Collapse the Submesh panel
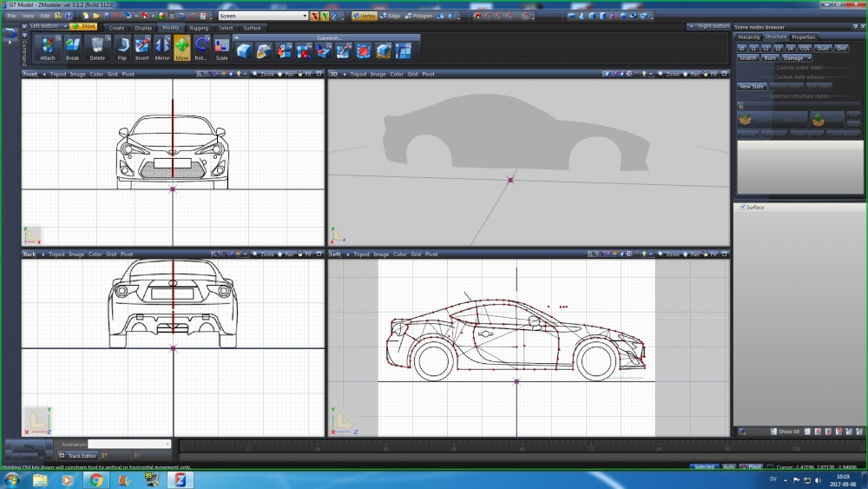The image size is (868, 489). (x=236, y=37)
